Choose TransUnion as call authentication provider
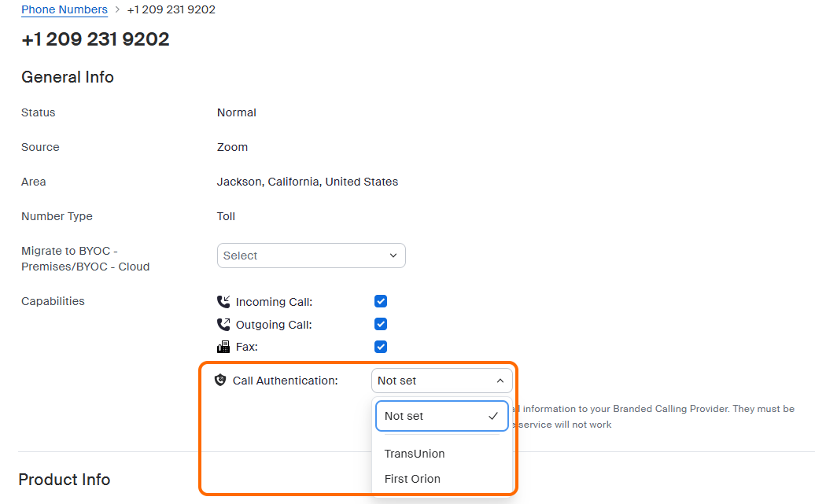 tap(415, 454)
